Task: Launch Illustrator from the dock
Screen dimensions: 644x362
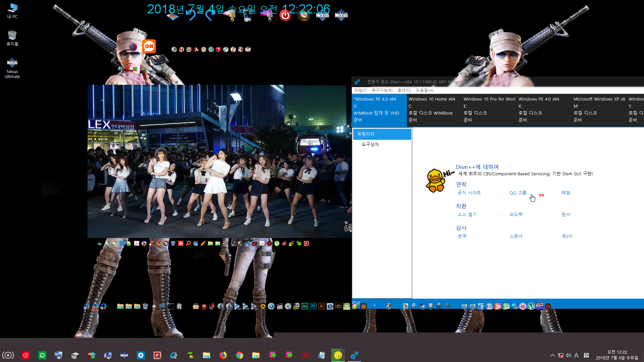Action: [321, 306]
